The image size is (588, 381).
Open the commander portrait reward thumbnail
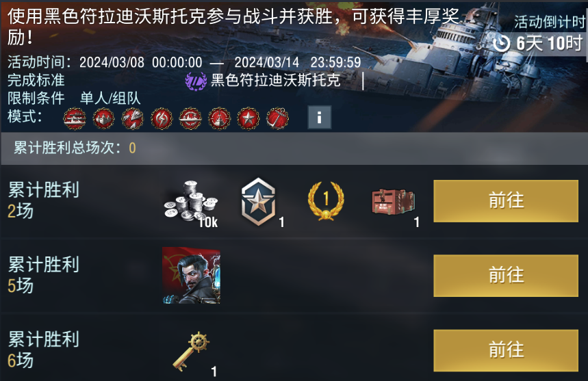(191, 276)
